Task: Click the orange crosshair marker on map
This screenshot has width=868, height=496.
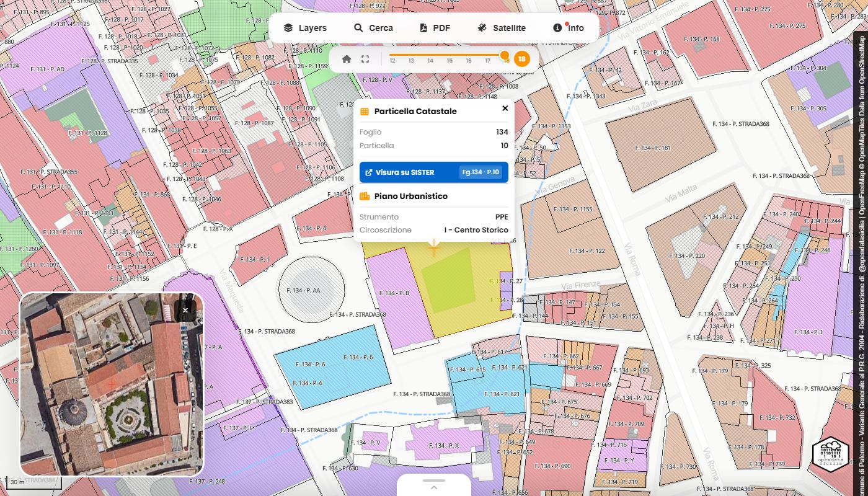Action: [x=434, y=249]
